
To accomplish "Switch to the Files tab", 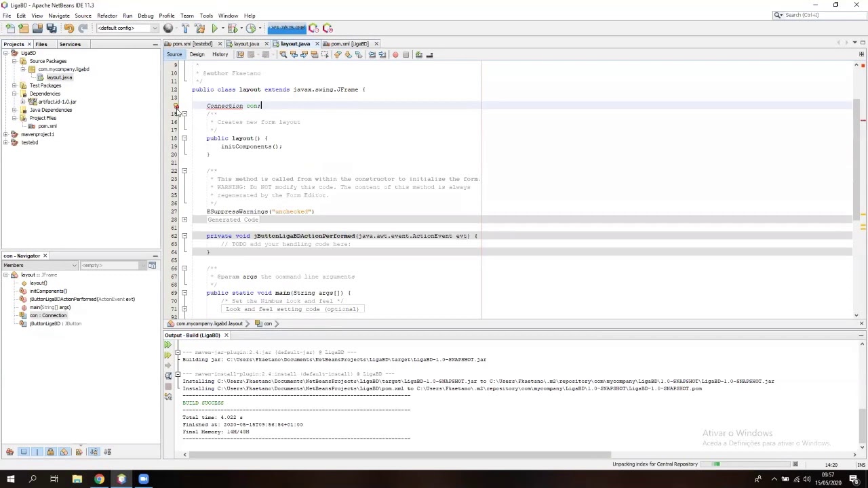I will click(41, 44).
